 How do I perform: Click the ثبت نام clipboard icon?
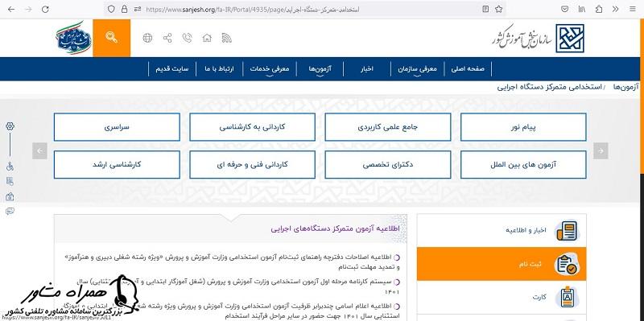click(x=568, y=264)
